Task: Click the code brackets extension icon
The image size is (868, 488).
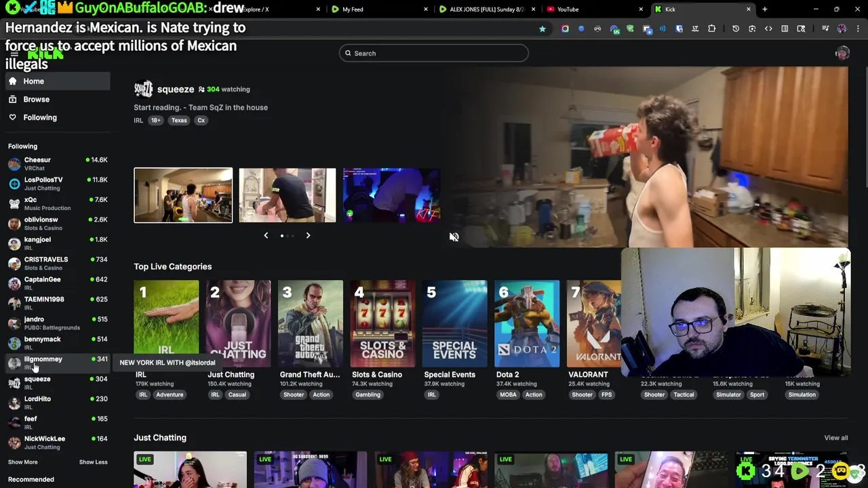Action: [768, 28]
